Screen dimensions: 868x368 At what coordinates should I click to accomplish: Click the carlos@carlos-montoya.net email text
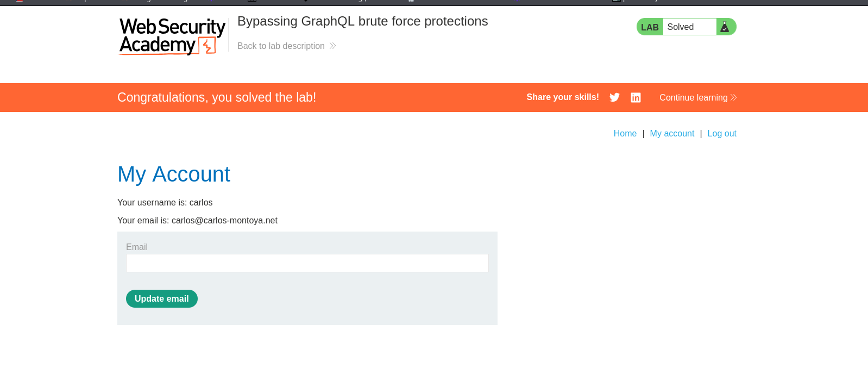(x=224, y=221)
